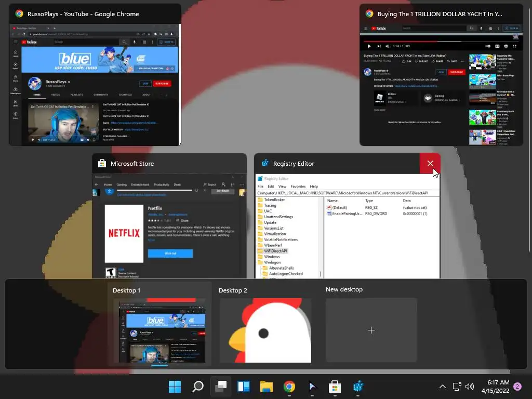Click the Microsoft Store bag title icon
The height and width of the screenshot is (399, 532).
tap(102, 164)
